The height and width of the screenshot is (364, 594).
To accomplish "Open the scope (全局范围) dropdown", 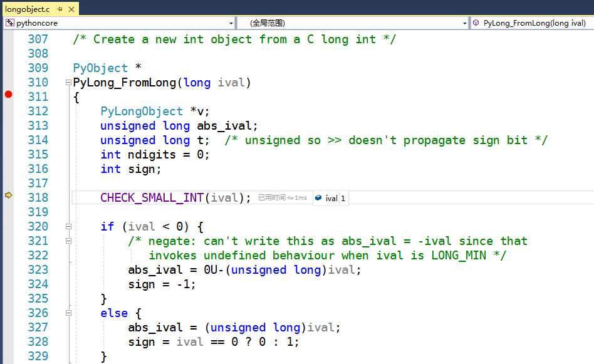I will pos(464,23).
